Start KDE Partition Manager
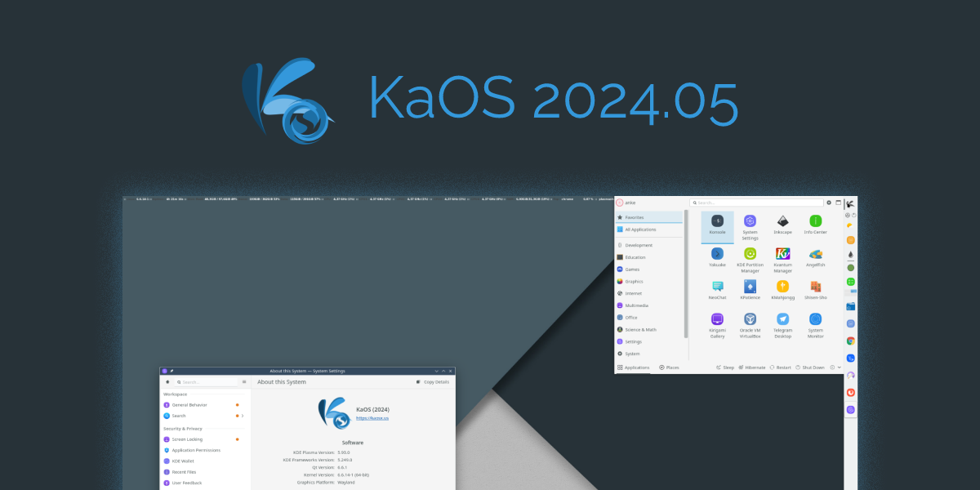This screenshot has width=980, height=490. tap(751, 256)
